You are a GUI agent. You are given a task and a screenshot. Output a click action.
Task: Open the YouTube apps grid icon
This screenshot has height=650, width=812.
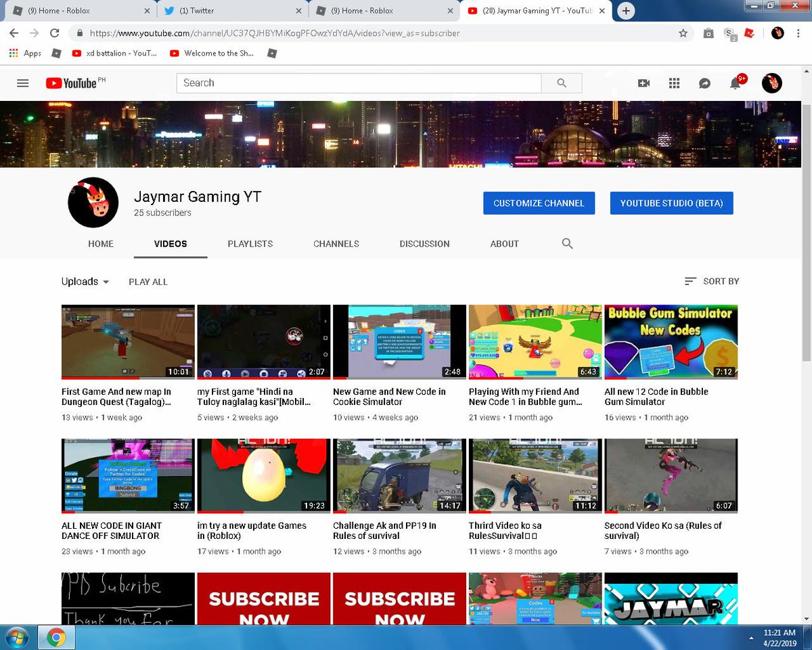pos(674,83)
